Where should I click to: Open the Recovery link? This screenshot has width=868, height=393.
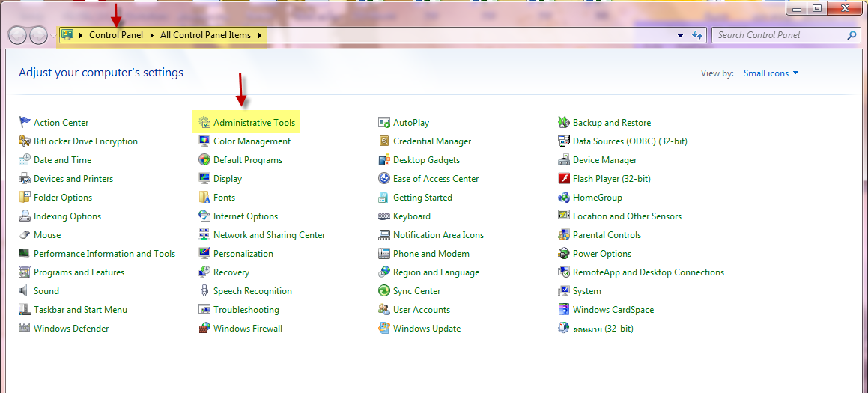(x=231, y=272)
